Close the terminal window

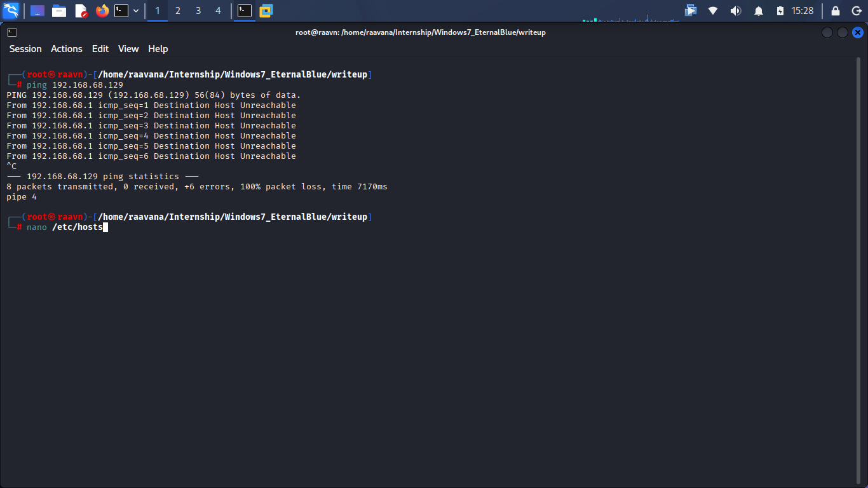[858, 32]
